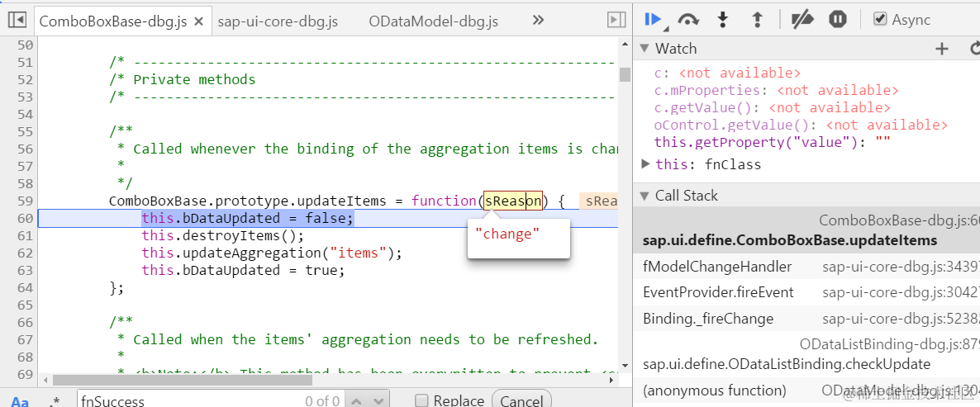
Task: Set breakpoint on line 60
Action: click(24, 219)
